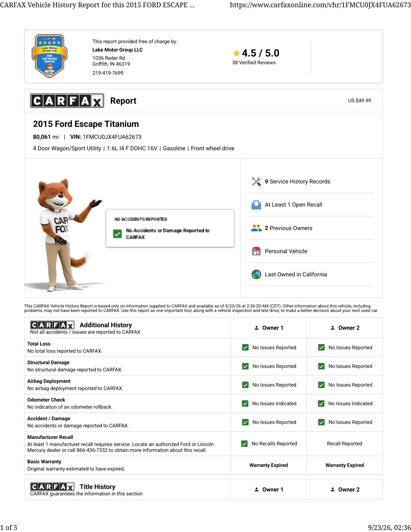Click the gold star rating icon
411x532 pixels.
[x=237, y=53]
